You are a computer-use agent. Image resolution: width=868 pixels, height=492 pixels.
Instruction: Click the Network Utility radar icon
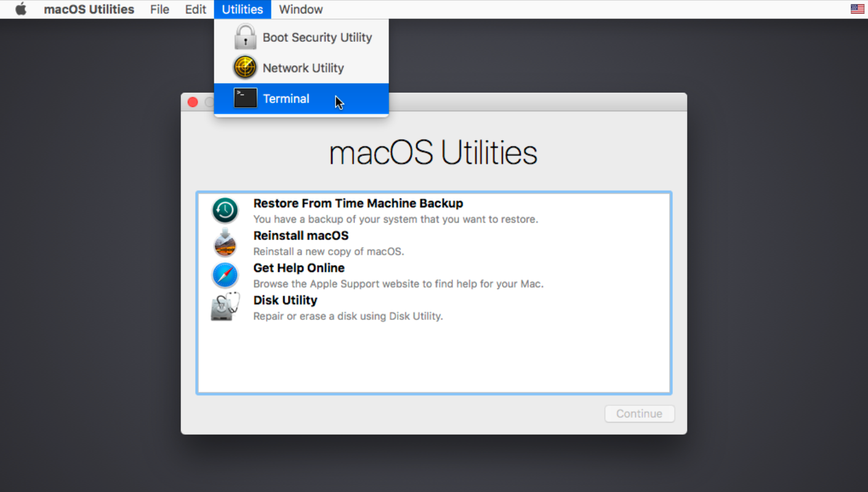pyautogui.click(x=245, y=68)
